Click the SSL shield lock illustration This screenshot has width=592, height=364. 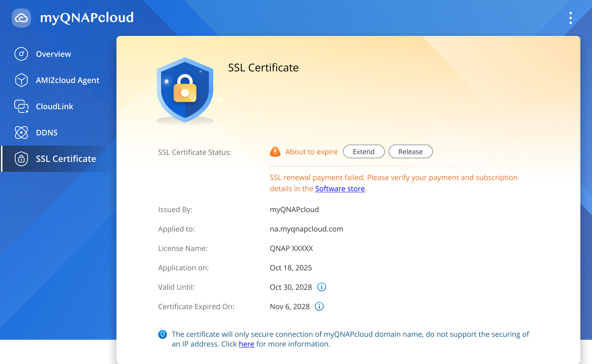tap(185, 90)
